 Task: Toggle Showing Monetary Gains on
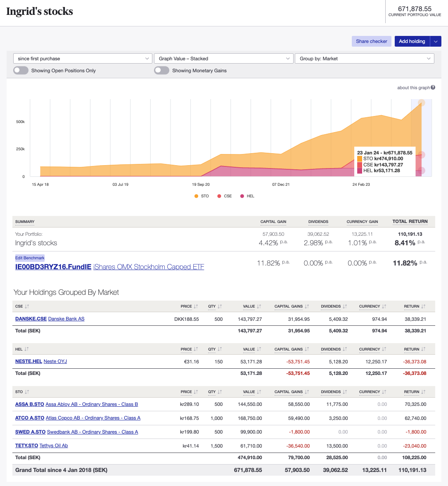click(161, 70)
